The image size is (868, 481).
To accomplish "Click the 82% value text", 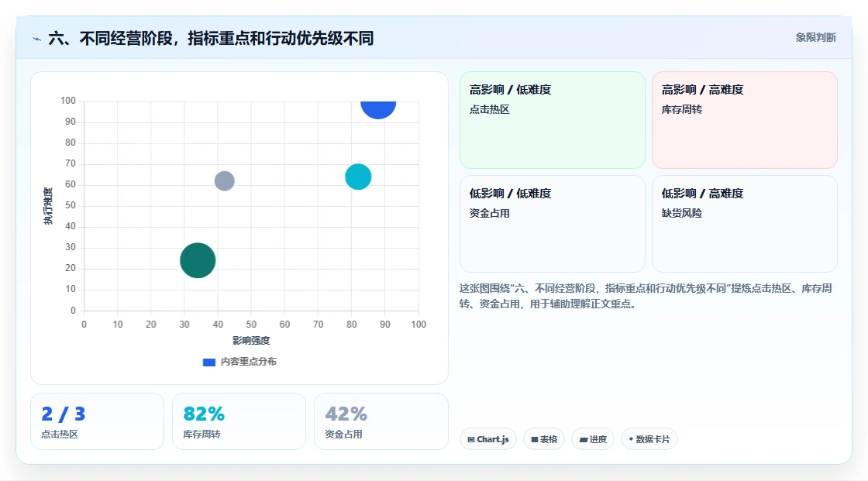I will click(204, 414).
